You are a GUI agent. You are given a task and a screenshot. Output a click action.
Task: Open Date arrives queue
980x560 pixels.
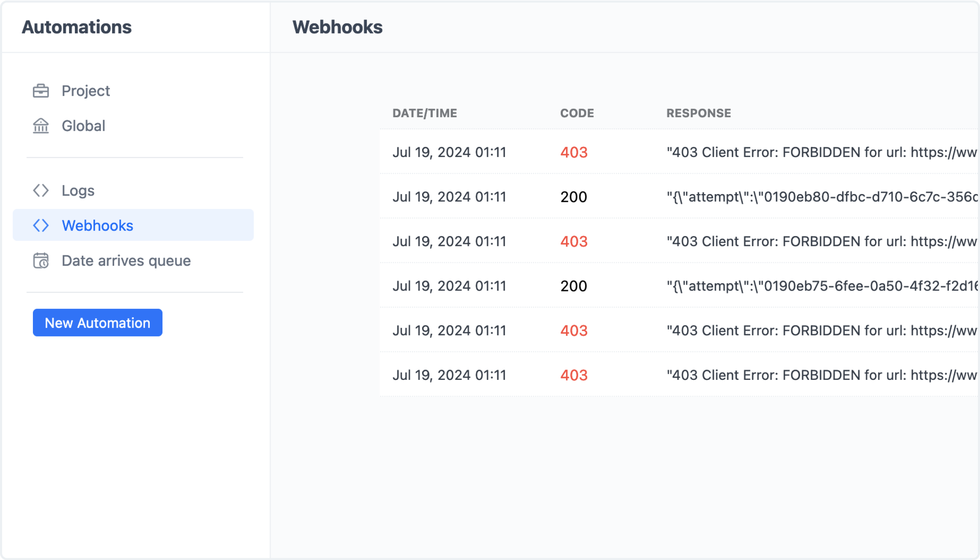pos(126,261)
